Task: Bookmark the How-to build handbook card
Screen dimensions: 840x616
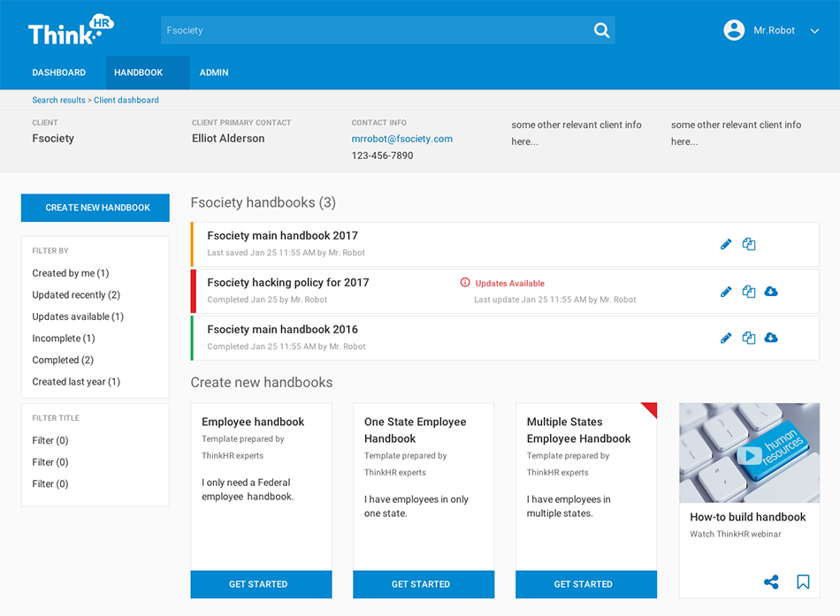Action: (x=803, y=582)
